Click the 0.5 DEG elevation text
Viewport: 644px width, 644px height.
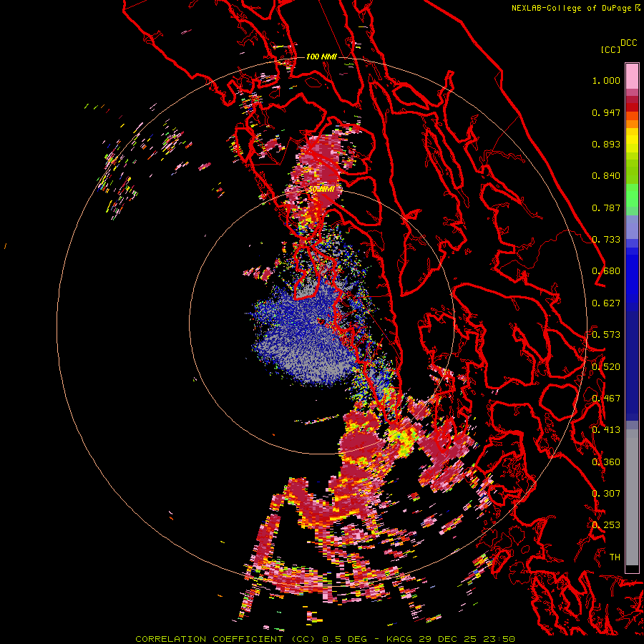click(x=343, y=639)
